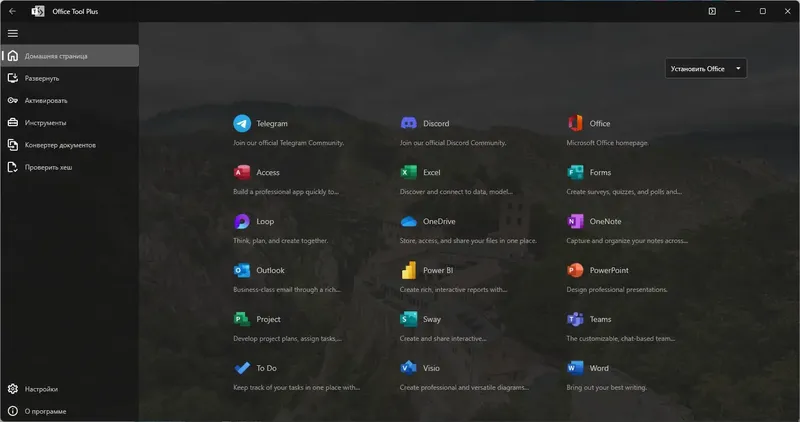800x422 pixels.
Task: Click the Outlook app icon
Action: coord(242,270)
